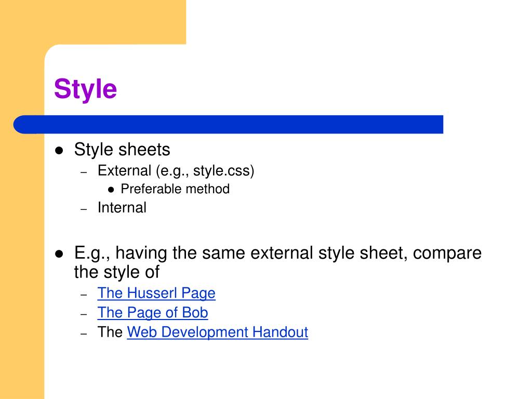Select the External (e.g., style.css) line
The image size is (532, 399).
(x=176, y=170)
